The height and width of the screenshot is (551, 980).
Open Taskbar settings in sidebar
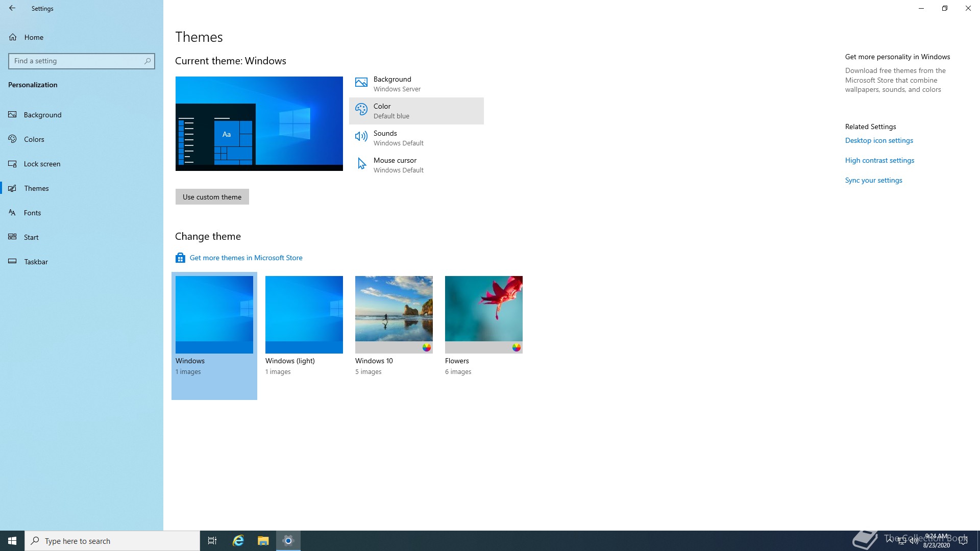(x=82, y=262)
